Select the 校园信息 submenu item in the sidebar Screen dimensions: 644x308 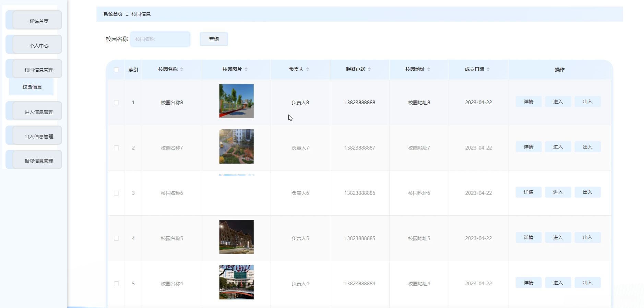[32, 87]
